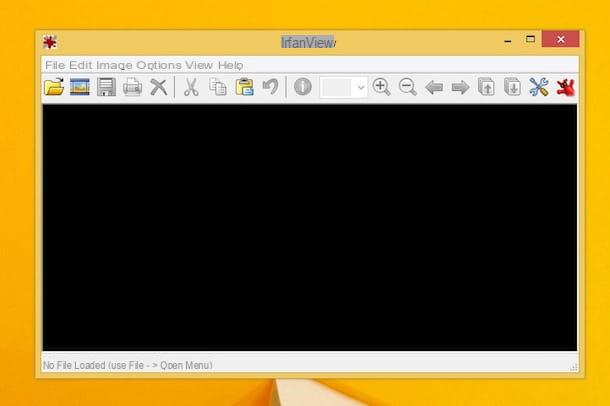Open the image Information icon

(303, 86)
